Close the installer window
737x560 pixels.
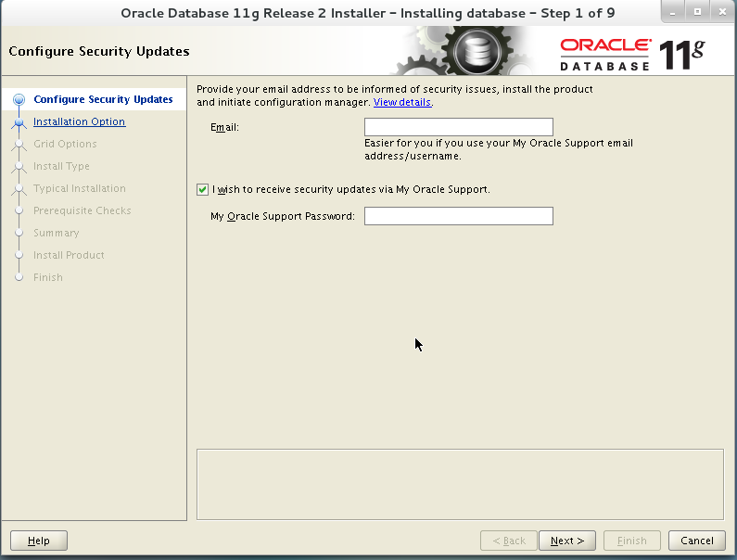click(722, 12)
